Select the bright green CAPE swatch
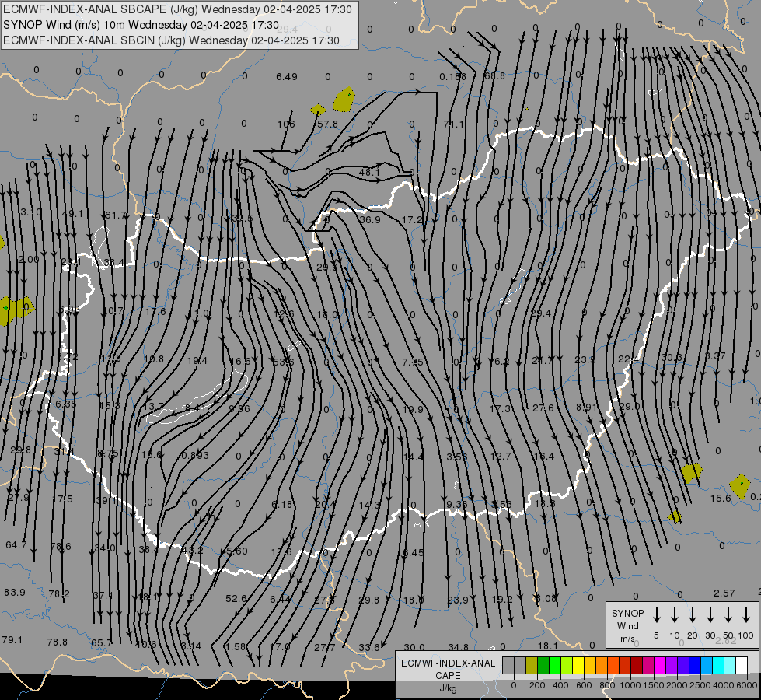Screen dimensions: 761x700 tap(555, 666)
